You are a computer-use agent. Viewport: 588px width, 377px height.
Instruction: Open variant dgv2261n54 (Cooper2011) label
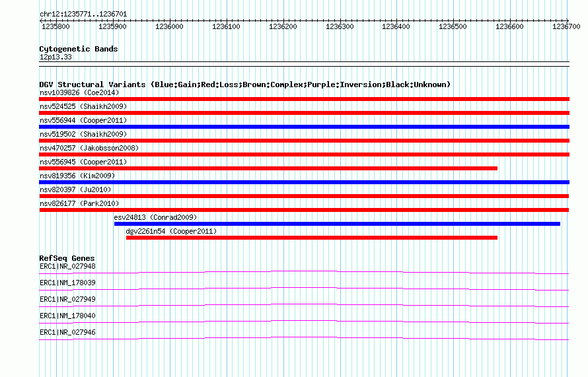171,231
